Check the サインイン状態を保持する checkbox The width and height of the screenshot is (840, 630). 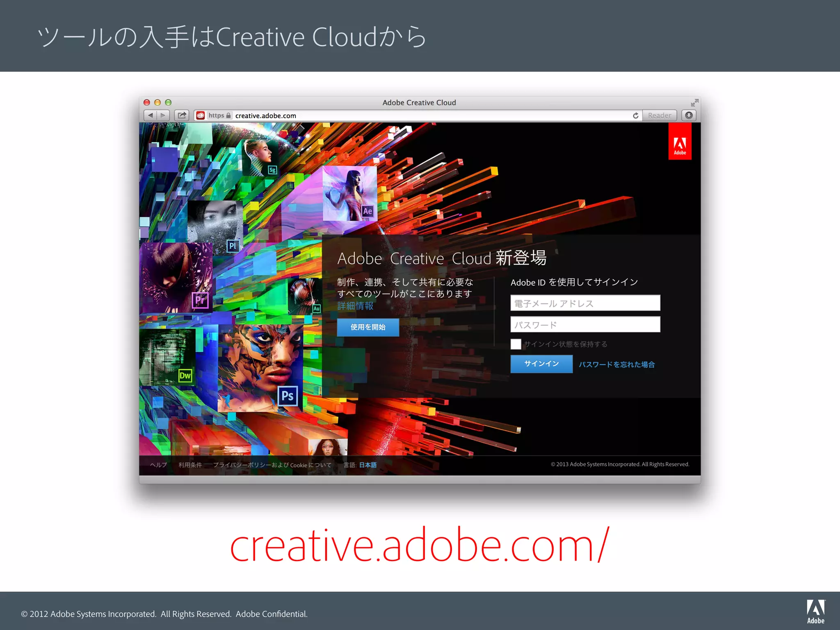pos(516,344)
